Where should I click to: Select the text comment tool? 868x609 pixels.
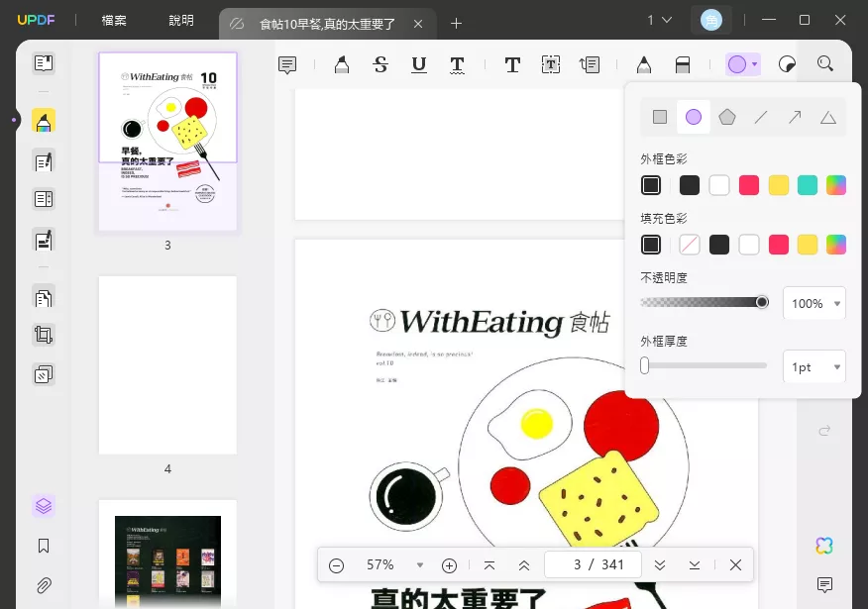512,64
